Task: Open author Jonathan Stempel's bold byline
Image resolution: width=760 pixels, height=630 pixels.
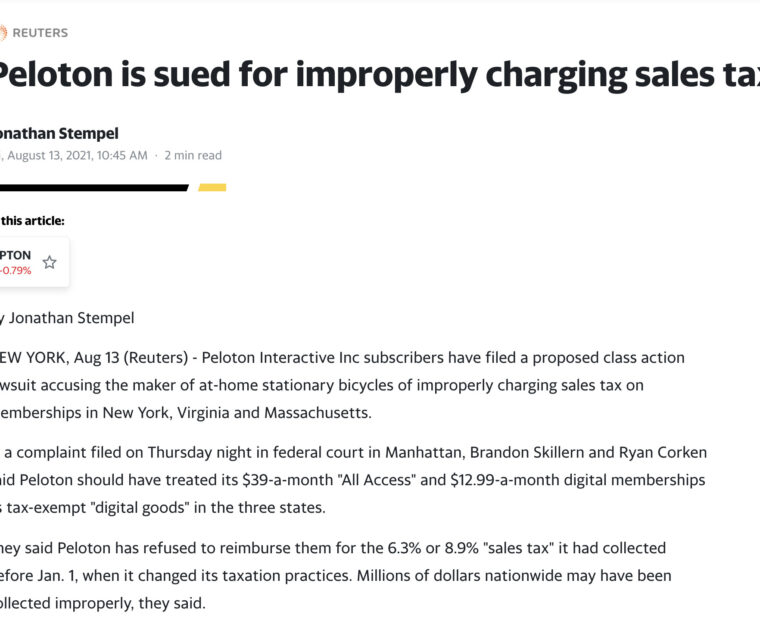Action: [x=60, y=133]
